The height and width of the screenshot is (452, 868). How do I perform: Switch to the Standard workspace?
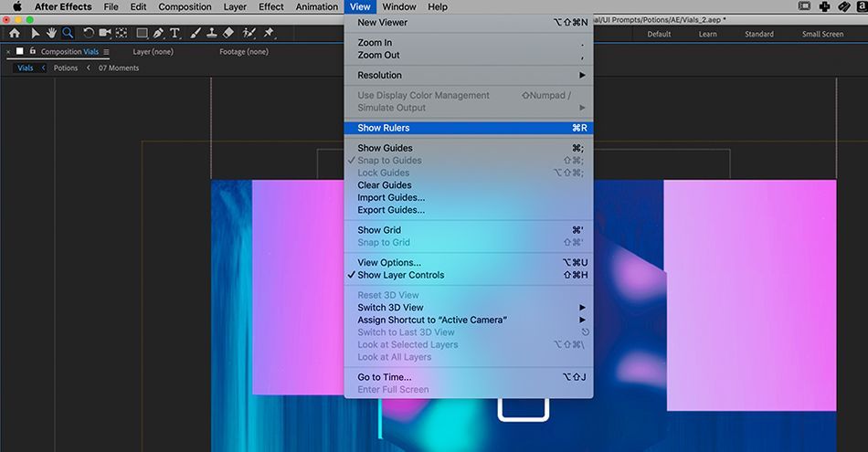[x=759, y=34]
